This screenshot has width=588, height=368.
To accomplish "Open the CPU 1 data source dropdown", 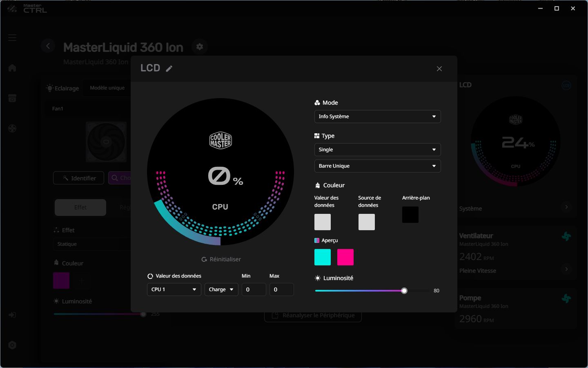I will (174, 289).
